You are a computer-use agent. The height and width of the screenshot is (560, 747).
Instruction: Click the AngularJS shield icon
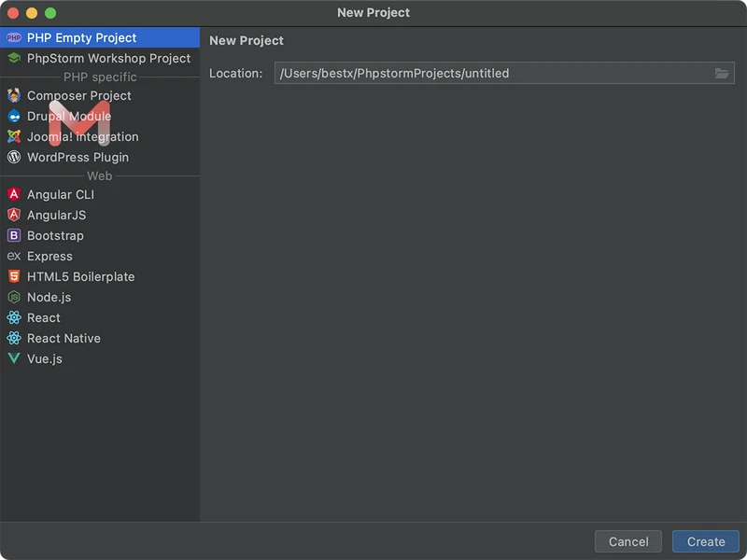[x=14, y=215]
